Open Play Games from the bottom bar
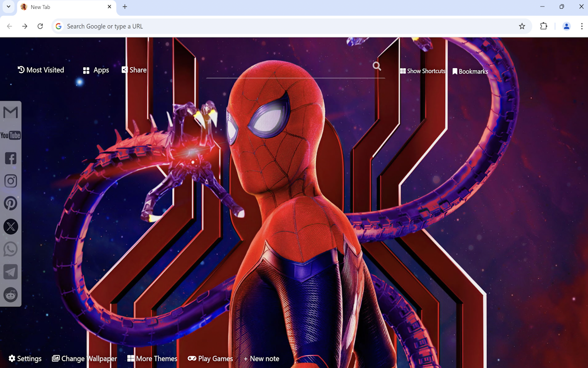The height and width of the screenshot is (368, 588). (x=210, y=358)
